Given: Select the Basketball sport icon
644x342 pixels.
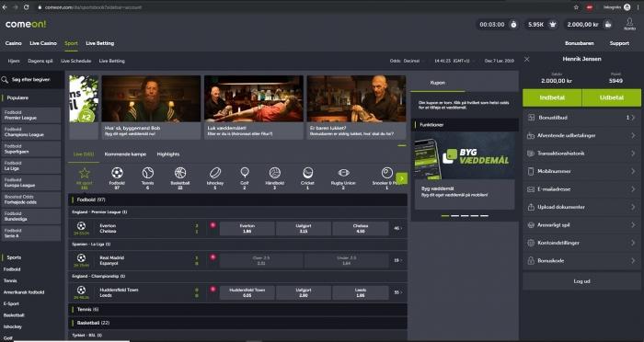Looking at the screenshot, I should coord(180,173).
